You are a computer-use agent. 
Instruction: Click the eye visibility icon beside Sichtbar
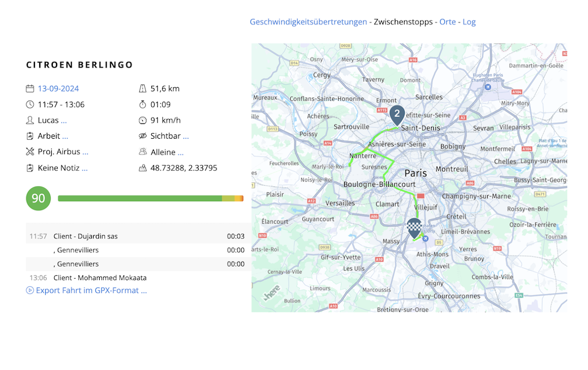(x=143, y=136)
